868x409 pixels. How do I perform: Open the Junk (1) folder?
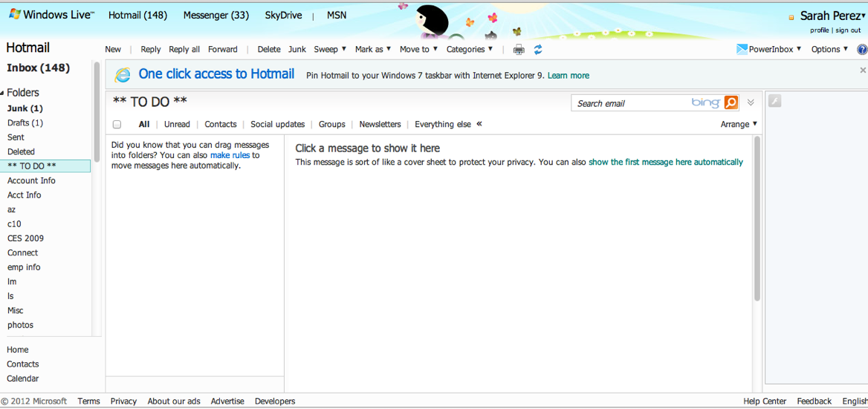(25, 108)
